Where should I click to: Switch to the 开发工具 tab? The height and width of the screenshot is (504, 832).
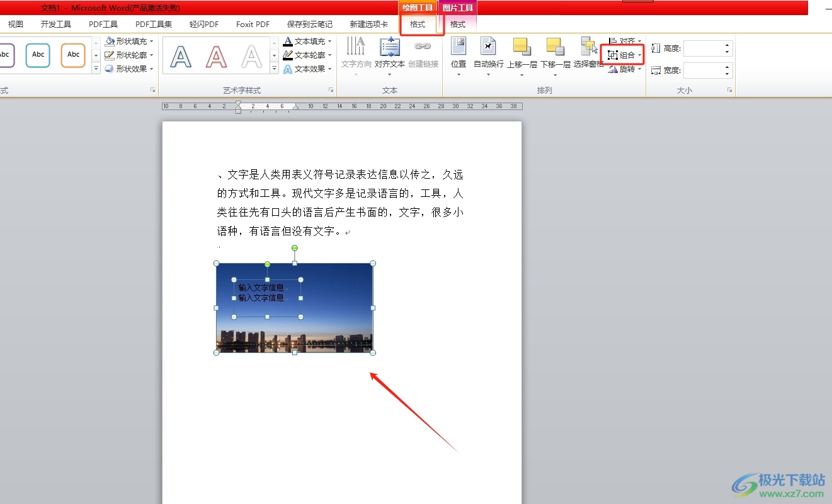tap(56, 25)
